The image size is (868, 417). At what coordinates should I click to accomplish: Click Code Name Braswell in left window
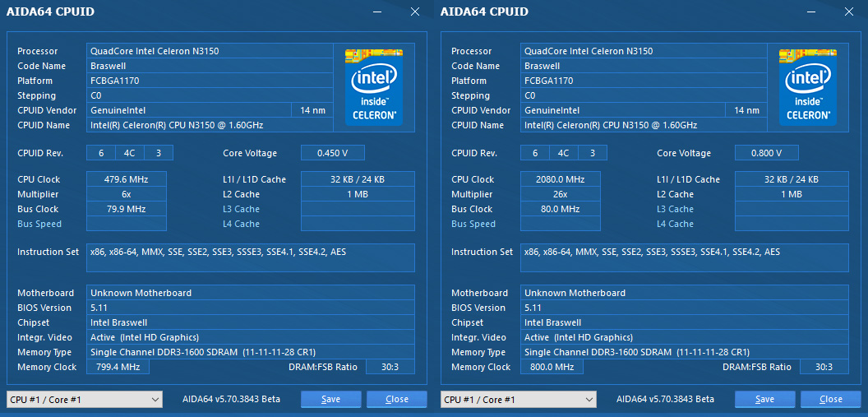coord(210,66)
